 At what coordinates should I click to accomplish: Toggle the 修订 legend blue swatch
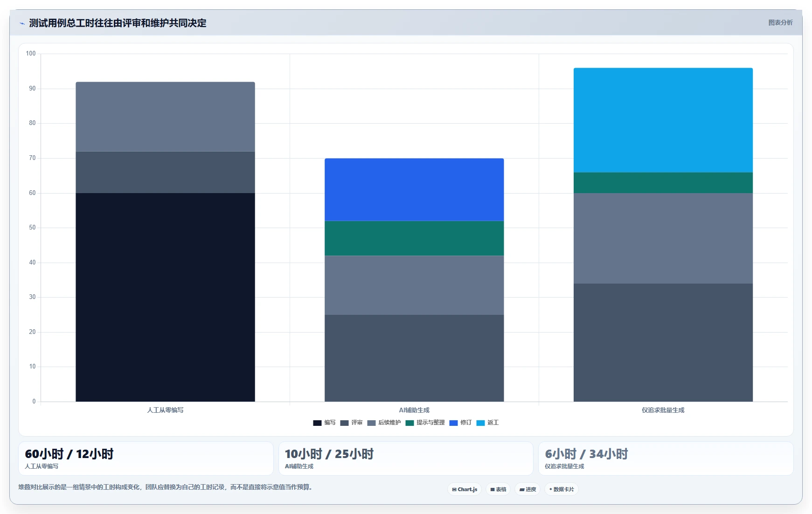tap(453, 423)
